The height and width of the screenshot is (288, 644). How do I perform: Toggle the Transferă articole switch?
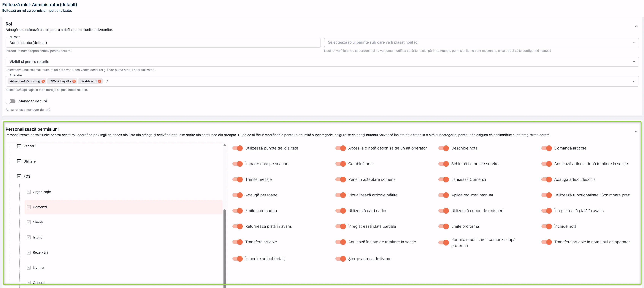[x=237, y=242]
